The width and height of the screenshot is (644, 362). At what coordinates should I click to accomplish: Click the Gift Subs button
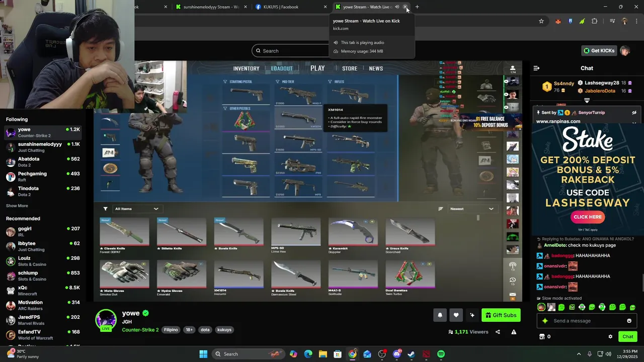tap(501, 315)
